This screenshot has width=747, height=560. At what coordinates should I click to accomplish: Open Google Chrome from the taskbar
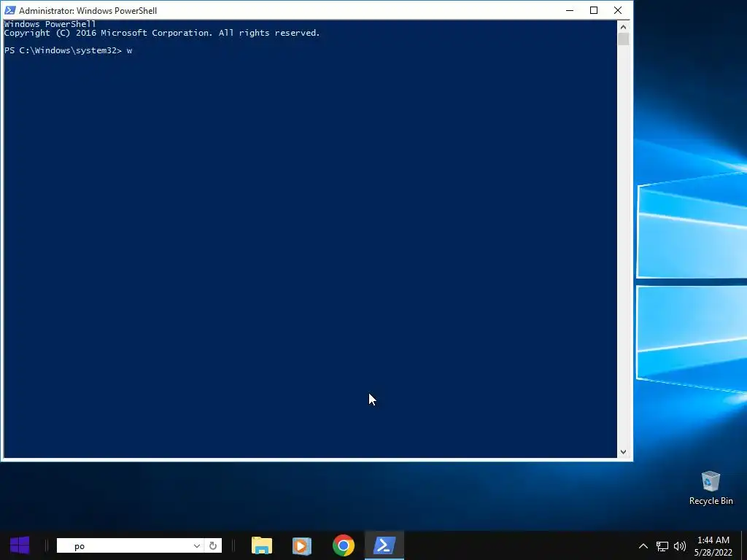click(344, 545)
